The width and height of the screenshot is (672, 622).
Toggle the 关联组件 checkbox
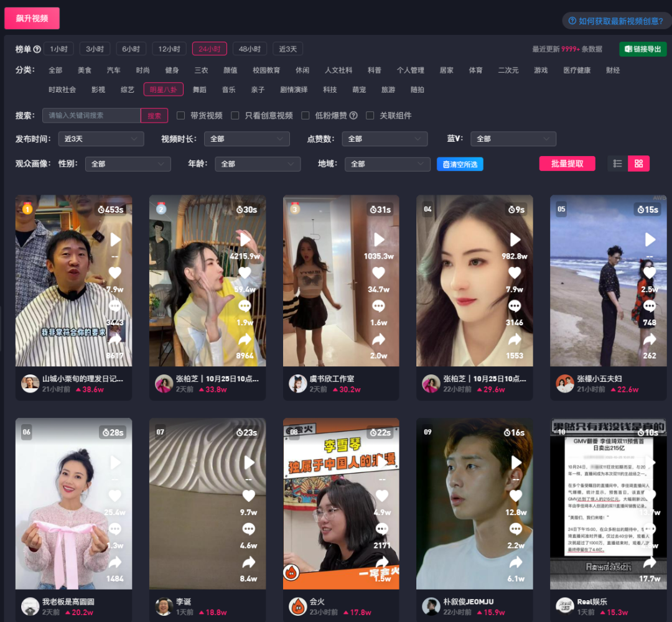(x=370, y=116)
